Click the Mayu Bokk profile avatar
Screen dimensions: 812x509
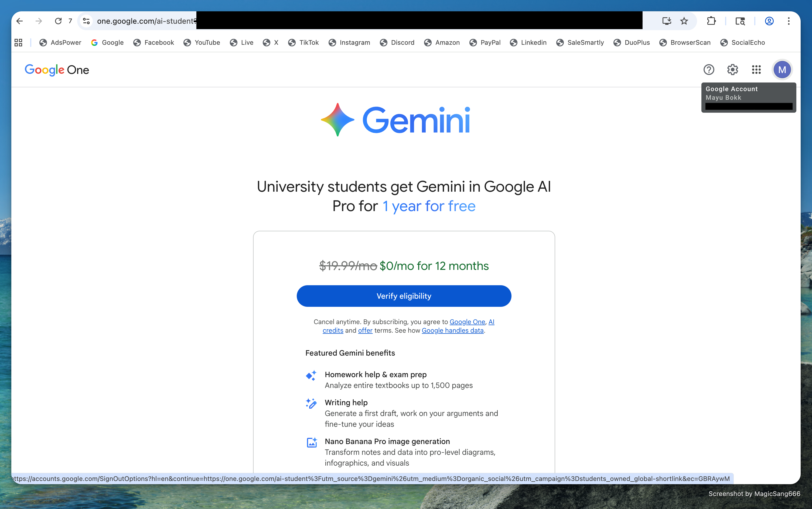[x=782, y=70]
